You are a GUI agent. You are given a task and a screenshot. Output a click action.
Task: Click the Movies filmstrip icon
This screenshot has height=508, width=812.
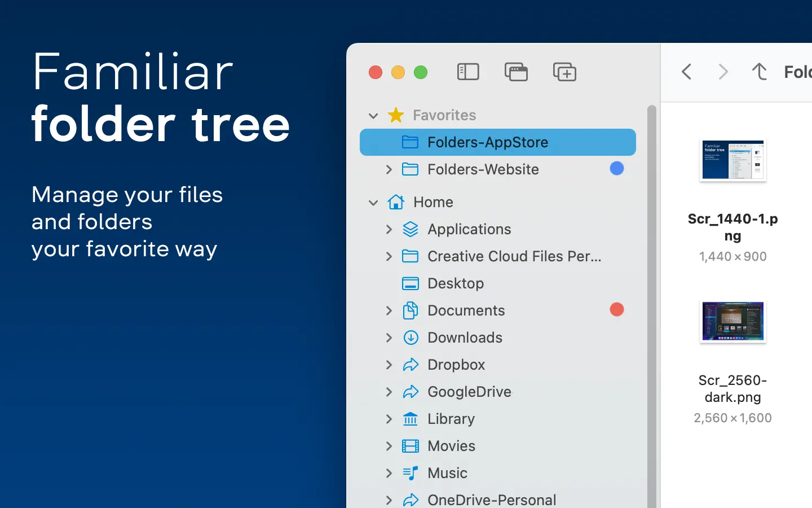click(x=411, y=446)
